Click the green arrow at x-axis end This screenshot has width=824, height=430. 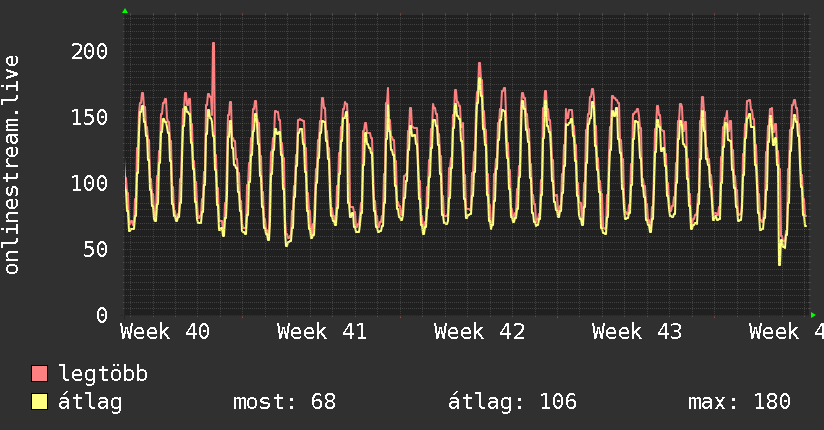(813, 315)
